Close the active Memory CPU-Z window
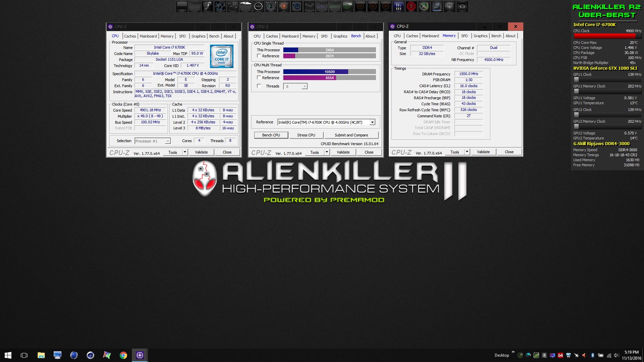The height and width of the screenshot is (362, 644). (x=516, y=26)
